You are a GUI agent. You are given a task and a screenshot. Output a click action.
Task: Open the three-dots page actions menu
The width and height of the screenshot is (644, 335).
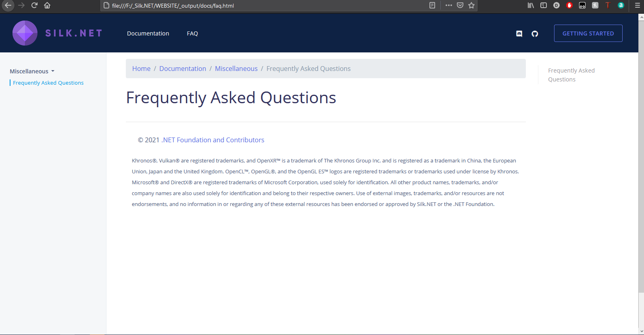(448, 6)
